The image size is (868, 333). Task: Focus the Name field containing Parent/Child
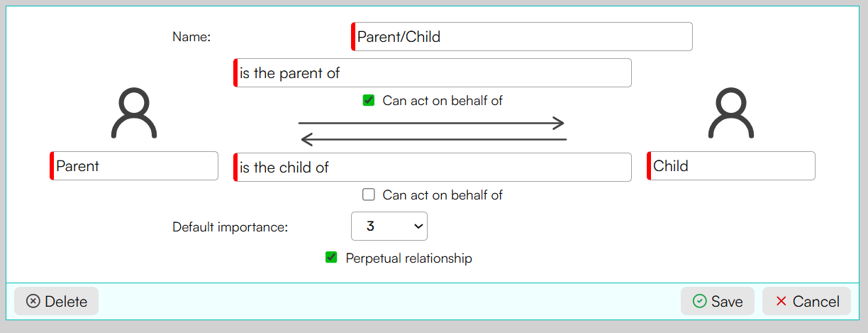(522, 36)
